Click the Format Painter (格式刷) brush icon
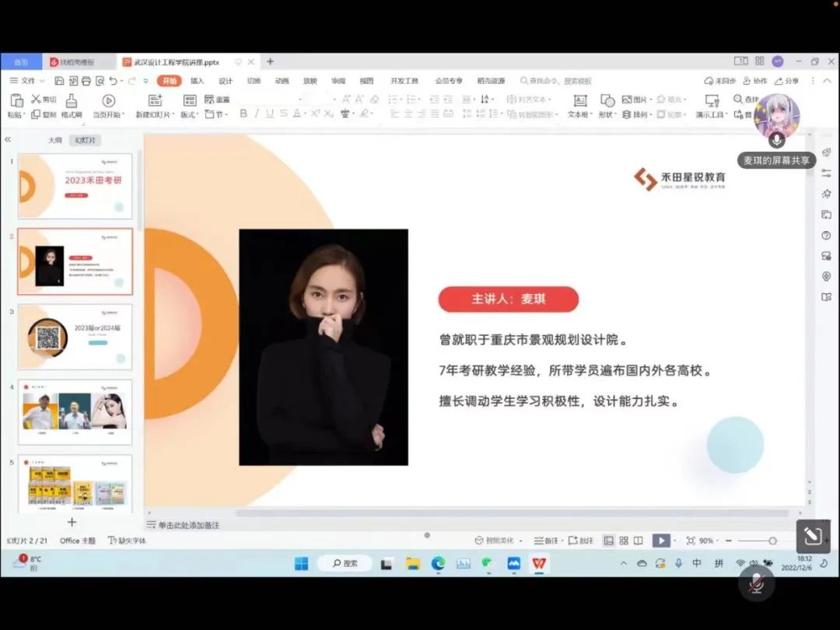 click(72, 101)
